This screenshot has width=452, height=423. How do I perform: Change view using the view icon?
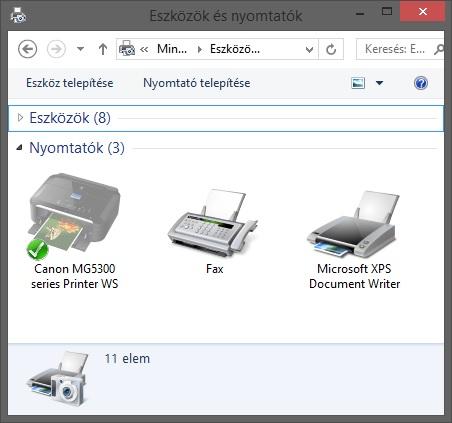(x=358, y=83)
